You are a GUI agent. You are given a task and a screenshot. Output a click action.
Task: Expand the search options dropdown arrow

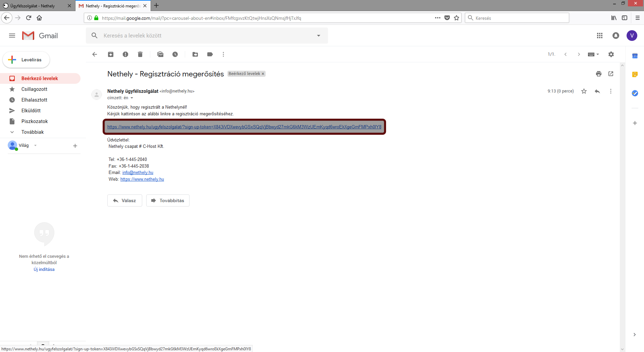(x=319, y=36)
